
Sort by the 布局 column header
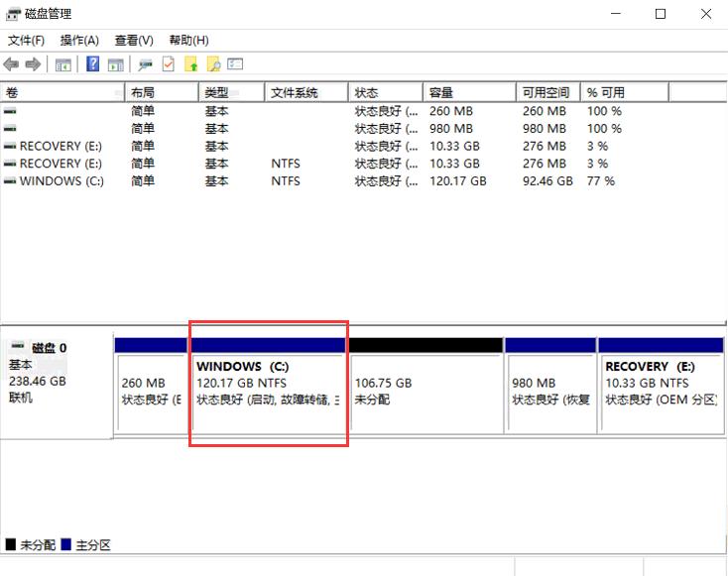[x=162, y=92]
